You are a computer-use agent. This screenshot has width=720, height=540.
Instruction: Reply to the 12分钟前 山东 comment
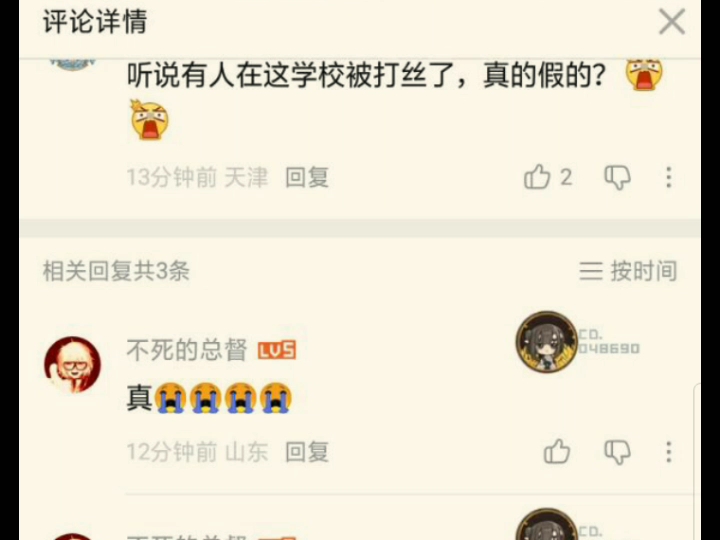click(307, 452)
